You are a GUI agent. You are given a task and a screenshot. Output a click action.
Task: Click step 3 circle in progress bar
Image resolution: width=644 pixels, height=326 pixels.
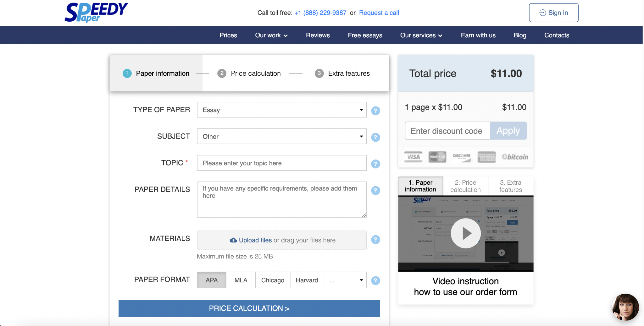pos(319,73)
